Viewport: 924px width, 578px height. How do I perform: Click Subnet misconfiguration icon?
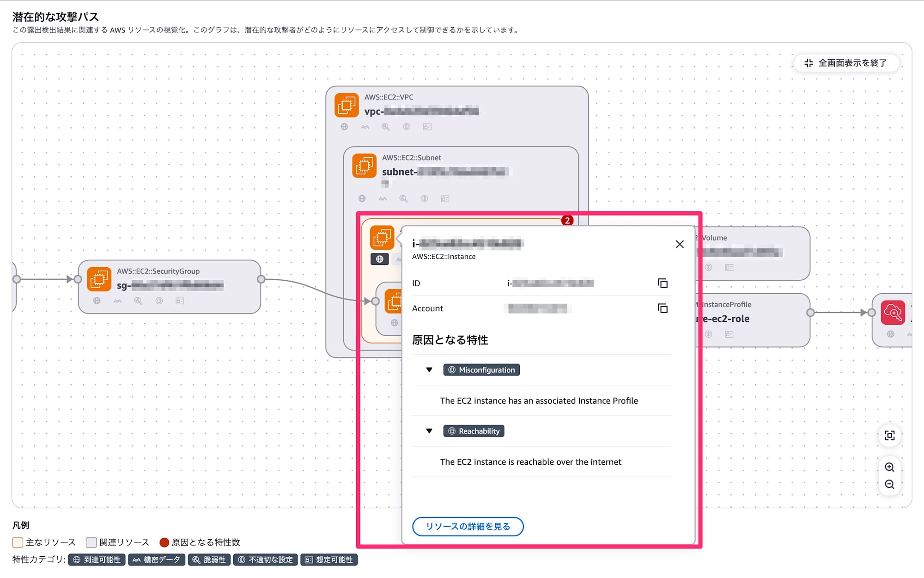424,198
